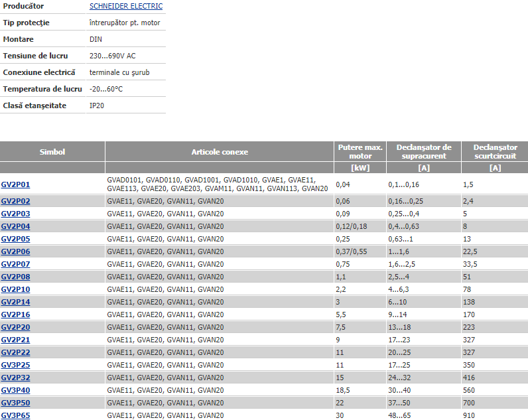Open product link GV3P25
This screenshot has width=528, height=420.
(15, 365)
